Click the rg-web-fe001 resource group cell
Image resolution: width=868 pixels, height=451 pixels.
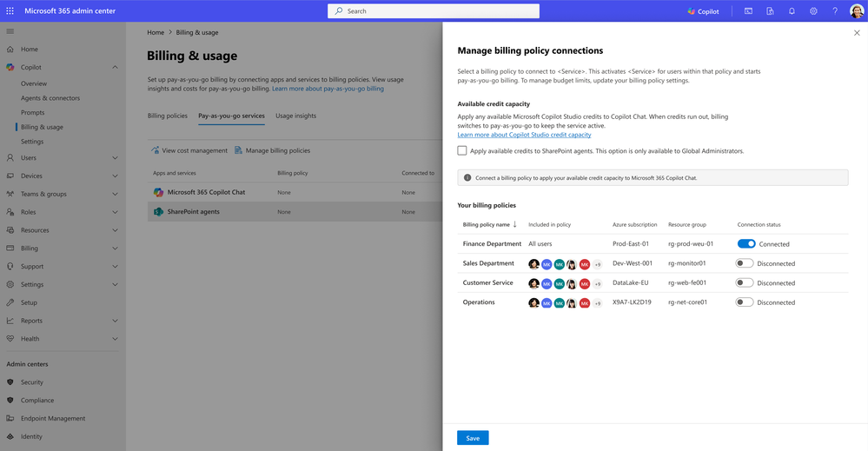tap(687, 282)
